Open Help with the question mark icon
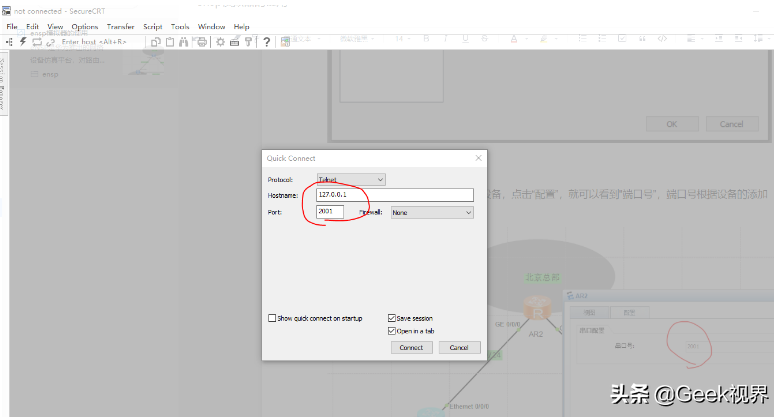The image size is (782, 418). [x=267, y=42]
